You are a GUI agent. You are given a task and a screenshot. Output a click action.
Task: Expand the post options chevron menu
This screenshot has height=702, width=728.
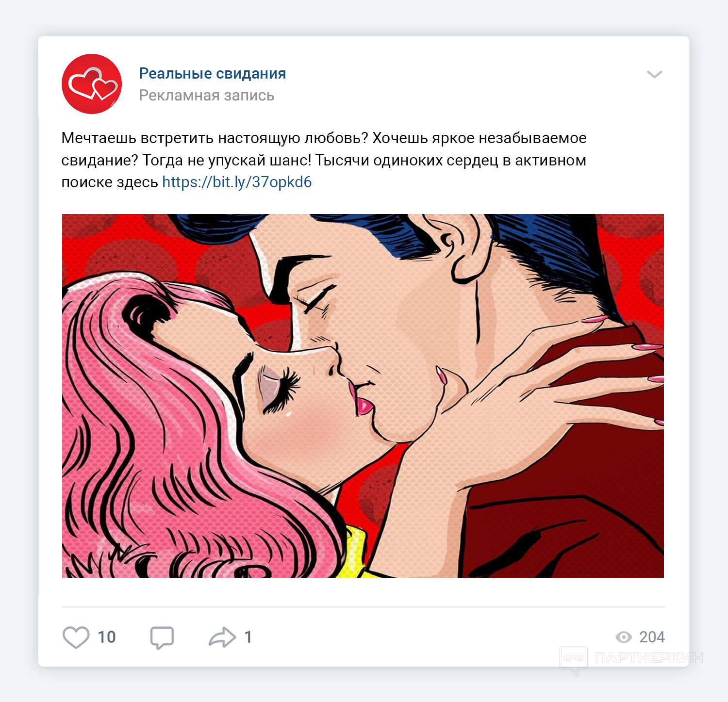tap(655, 74)
